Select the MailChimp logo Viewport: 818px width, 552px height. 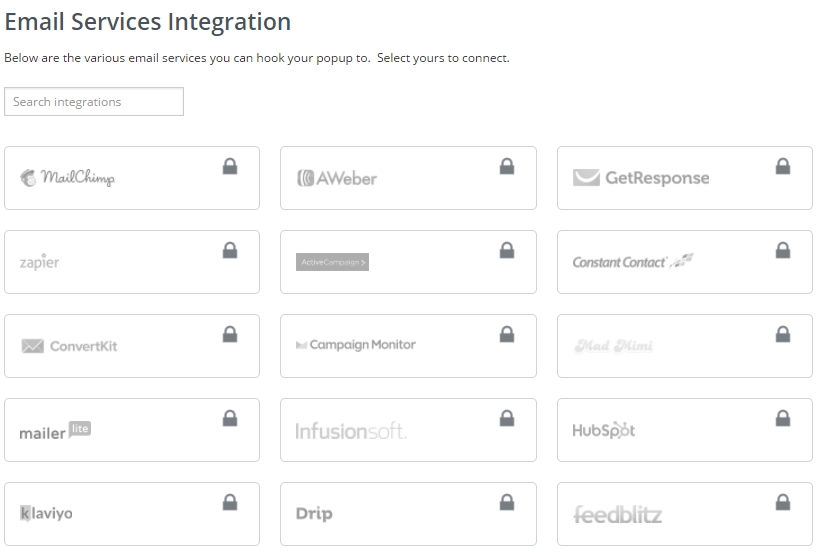click(67, 178)
